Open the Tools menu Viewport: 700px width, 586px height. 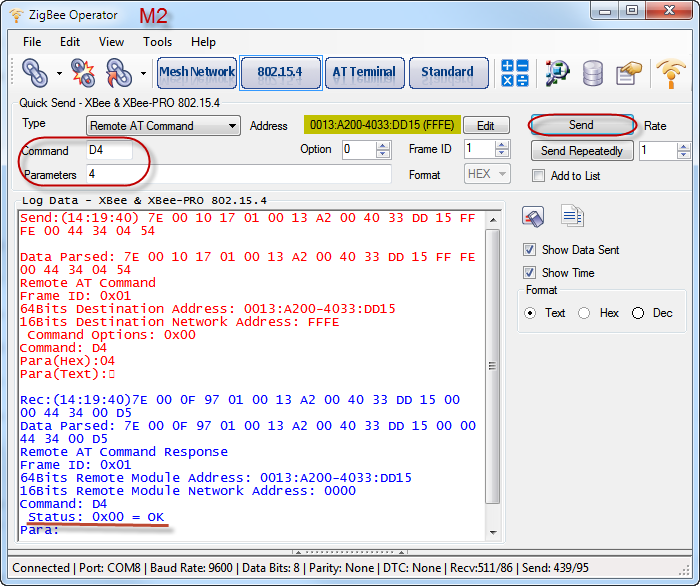coord(157,42)
